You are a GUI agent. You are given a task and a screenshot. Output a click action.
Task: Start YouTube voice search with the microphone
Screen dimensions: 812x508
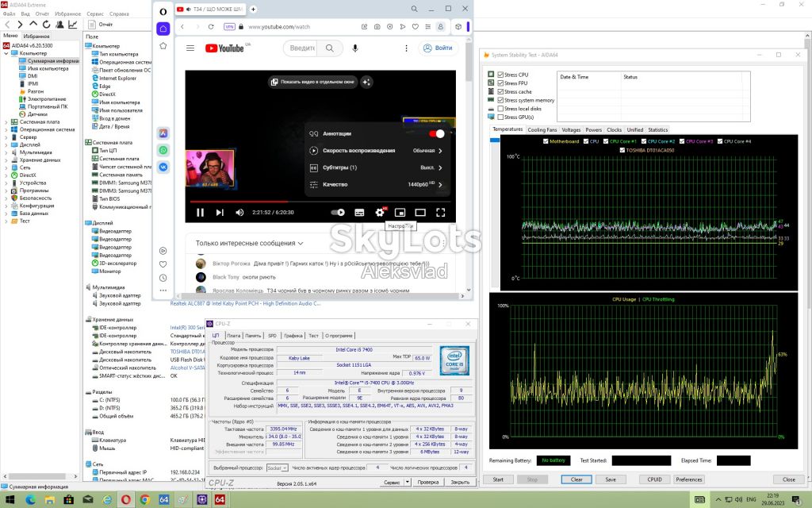point(354,48)
